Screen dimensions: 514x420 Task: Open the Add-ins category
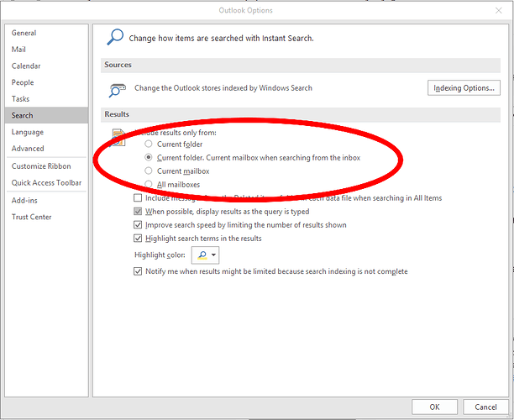pos(46,200)
